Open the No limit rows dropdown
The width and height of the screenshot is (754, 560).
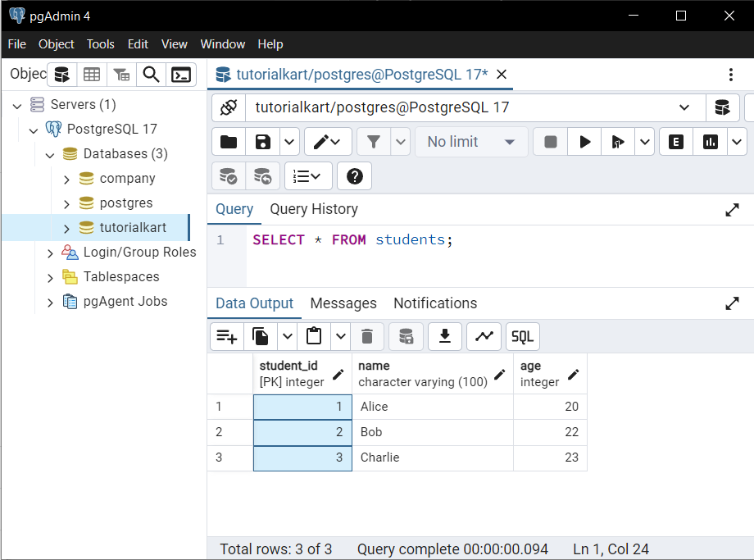click(x=471, y=142)
